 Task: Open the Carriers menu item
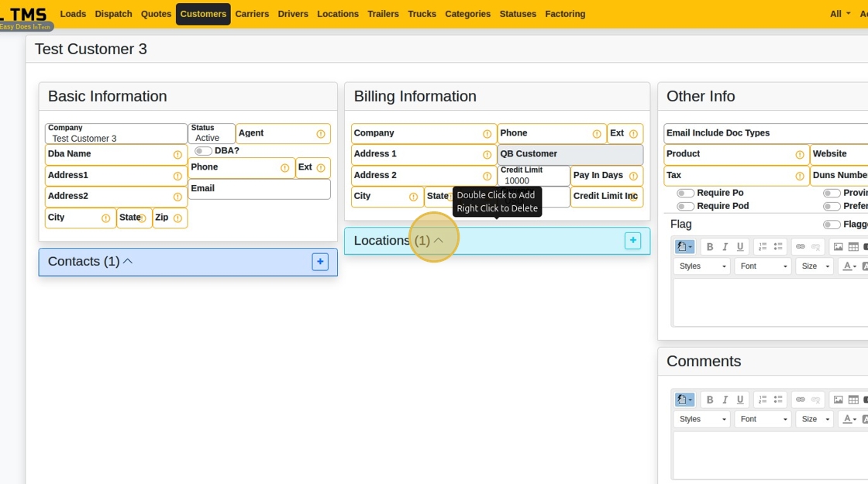[252, 14]
